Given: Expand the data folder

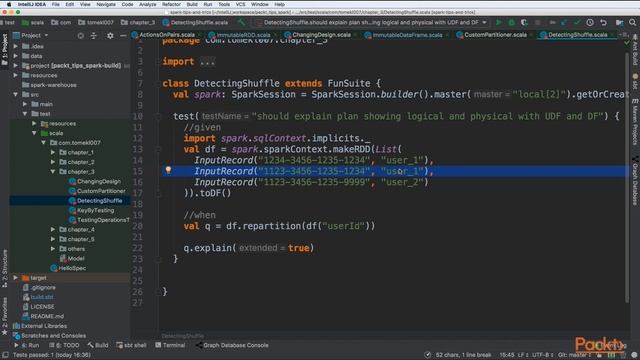Looking at the screenshot, I should tap(16, 56).
